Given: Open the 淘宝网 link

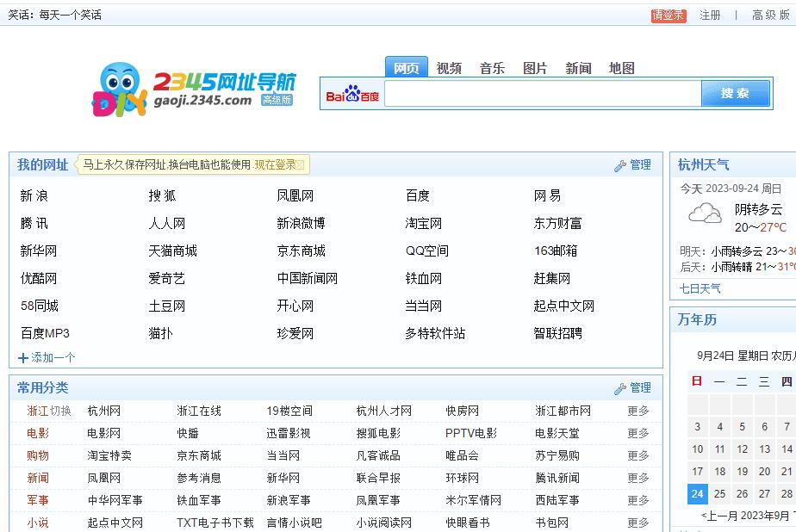Looking at the screenshot, I should (x=424, y=223).
